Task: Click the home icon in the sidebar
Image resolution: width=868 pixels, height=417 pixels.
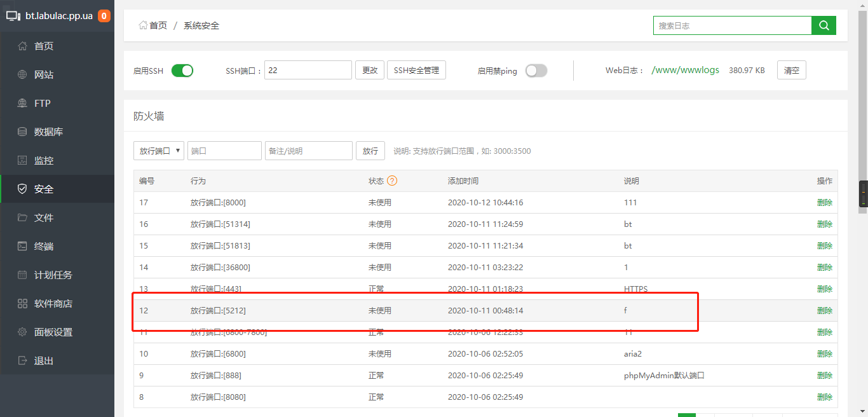Action: coord(22,46)
